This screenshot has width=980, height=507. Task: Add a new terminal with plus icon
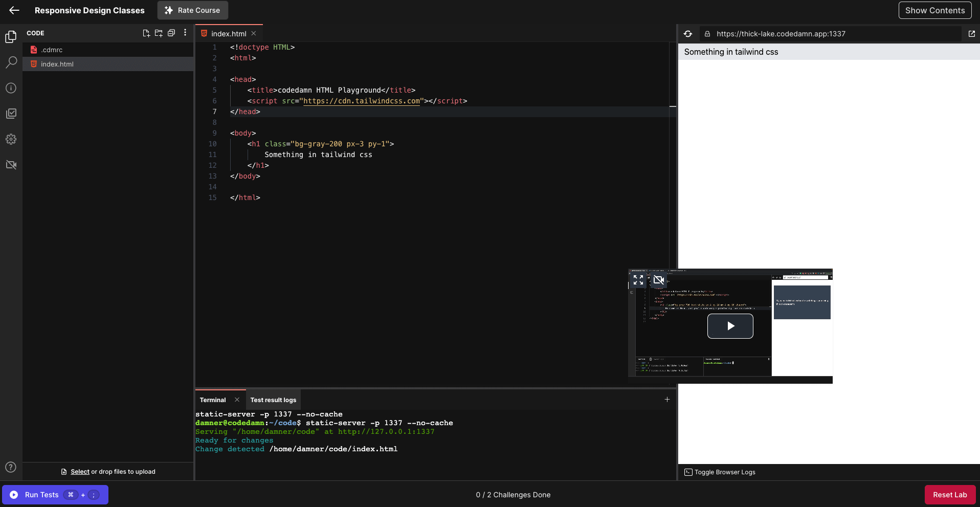(667, 400)
